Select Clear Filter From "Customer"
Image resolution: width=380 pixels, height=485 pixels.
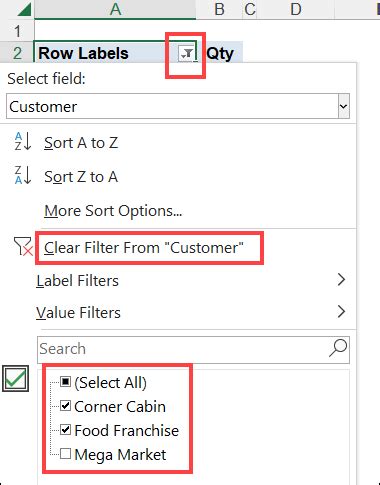tap(144, 248)
